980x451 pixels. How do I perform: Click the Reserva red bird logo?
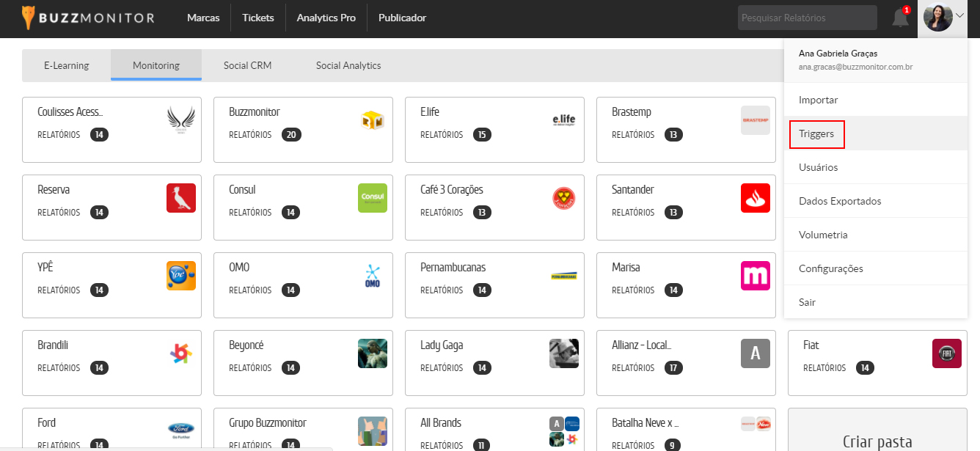[x=181, y=198]
